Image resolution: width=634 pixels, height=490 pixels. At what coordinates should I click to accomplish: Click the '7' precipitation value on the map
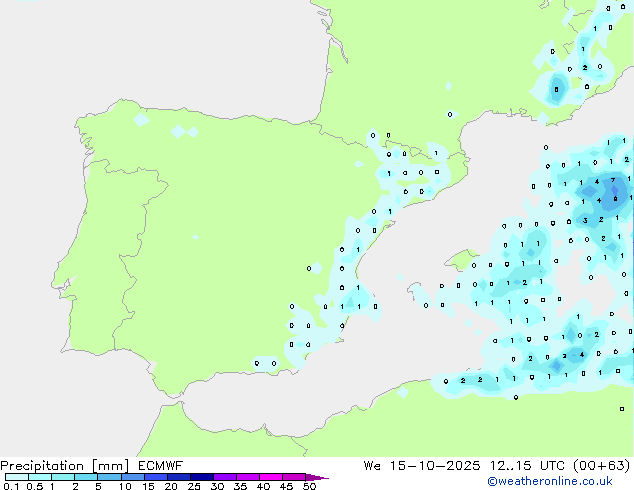[x=613, y=180]
